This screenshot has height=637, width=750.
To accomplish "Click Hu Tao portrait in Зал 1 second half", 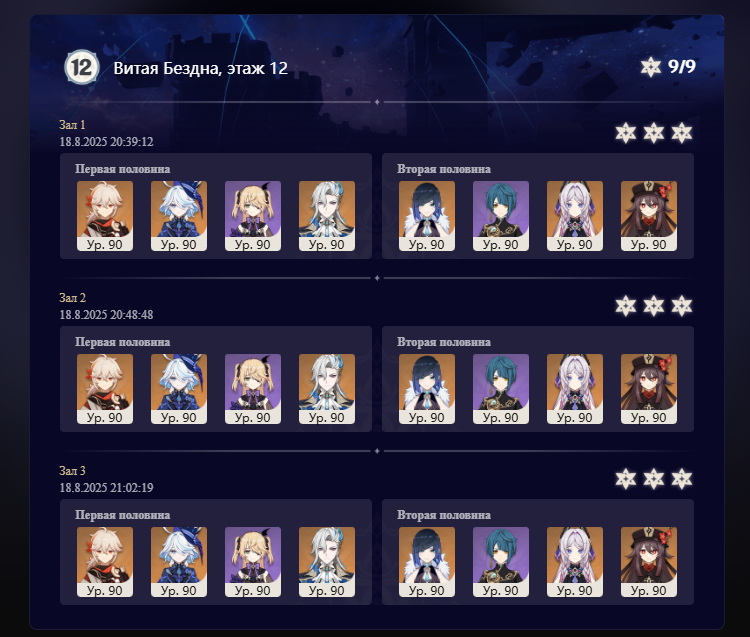I will pos(649,216).
